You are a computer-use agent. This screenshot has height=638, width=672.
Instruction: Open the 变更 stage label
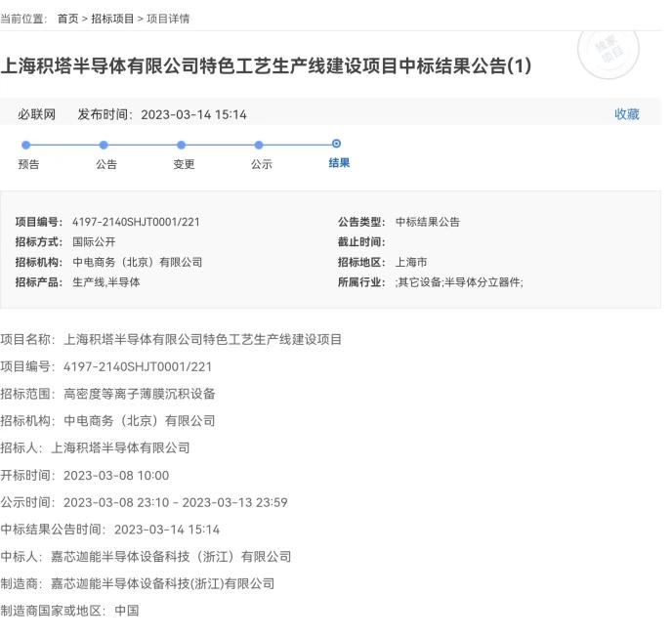click(x=184, y=164)
